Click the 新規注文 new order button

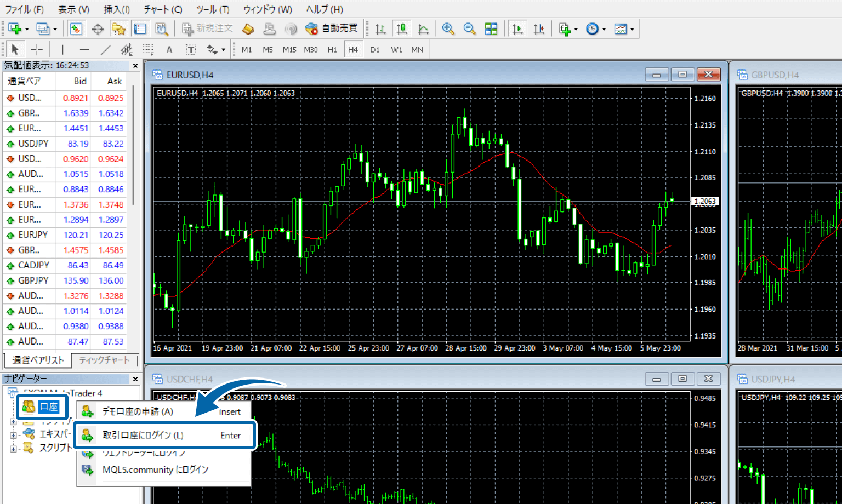pyautogui.click(x=207, y=28)
